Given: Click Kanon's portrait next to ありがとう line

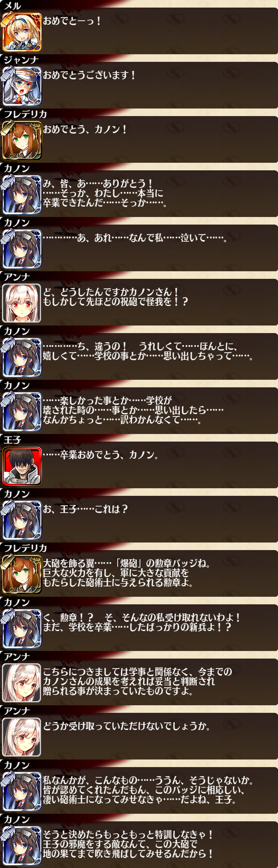Looking at the screenshot, I should tap(22, 195).
